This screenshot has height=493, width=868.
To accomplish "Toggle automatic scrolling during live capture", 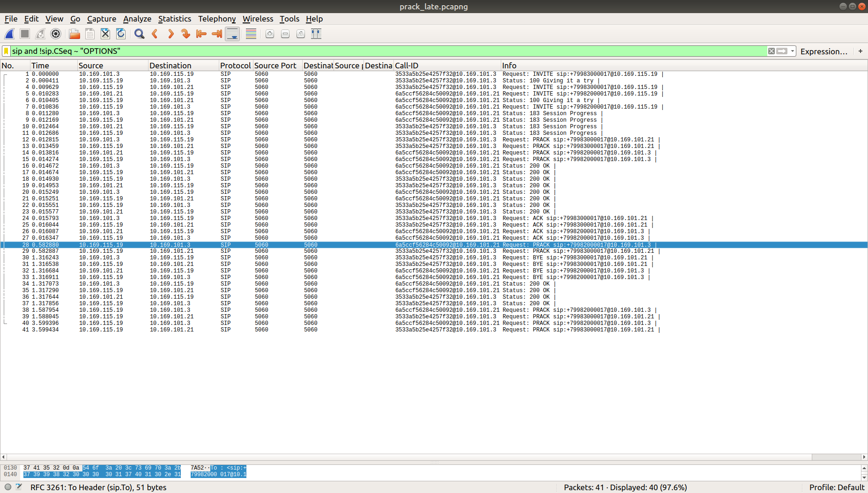I will [232, 34].
